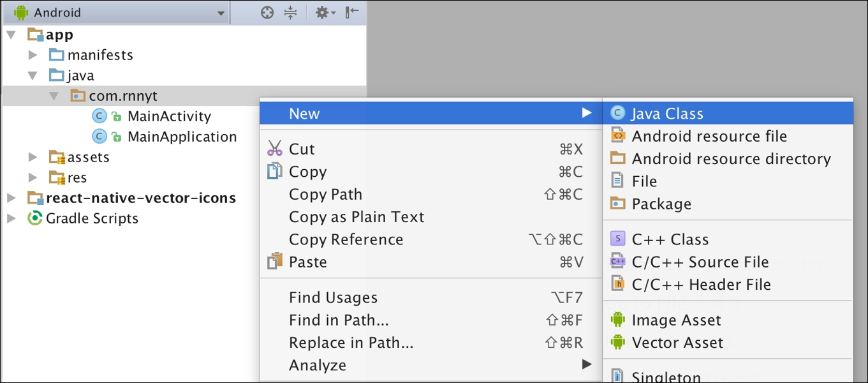Viewport: 868px width, 383px height.
Task: Select the assets tree row label
Action: [x=89, y=157]
